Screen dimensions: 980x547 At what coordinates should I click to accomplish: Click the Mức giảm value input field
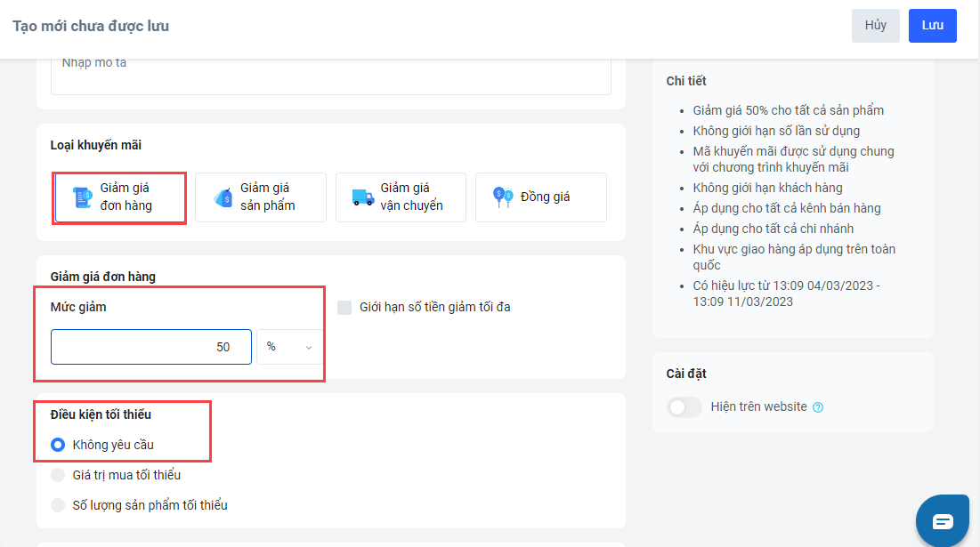[x=150, y=347]
